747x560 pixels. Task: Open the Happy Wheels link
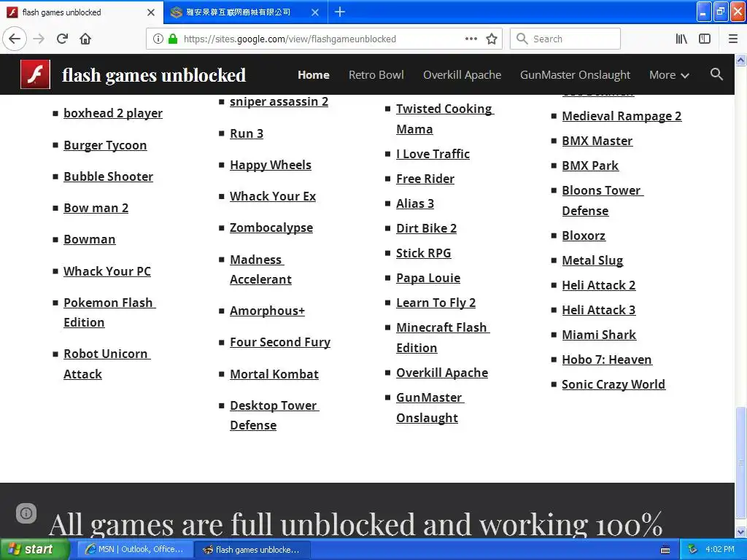tap(270, 166)
